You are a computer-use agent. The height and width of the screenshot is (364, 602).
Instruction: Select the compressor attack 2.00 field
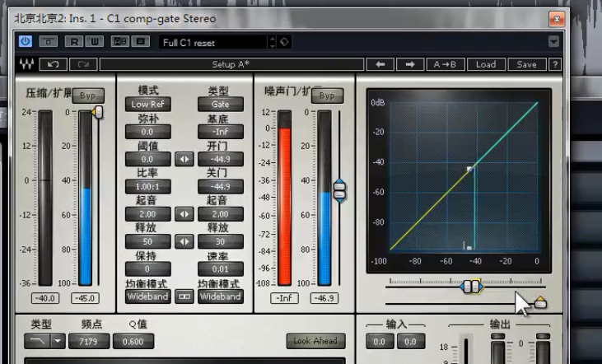click(x=147, y=214)
